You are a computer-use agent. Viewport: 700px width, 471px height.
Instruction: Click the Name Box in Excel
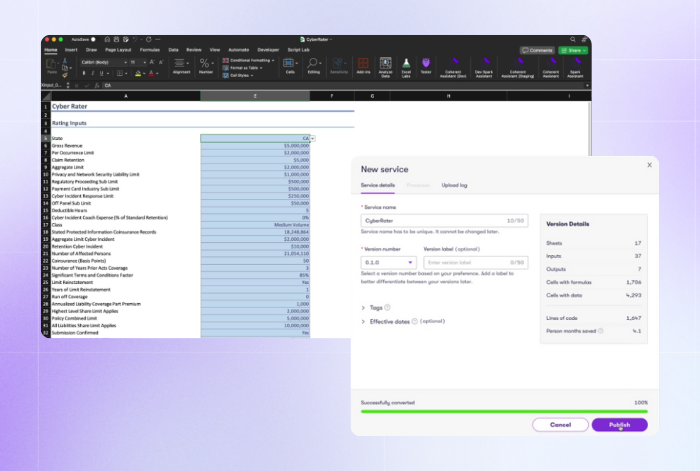click(53, 85)
